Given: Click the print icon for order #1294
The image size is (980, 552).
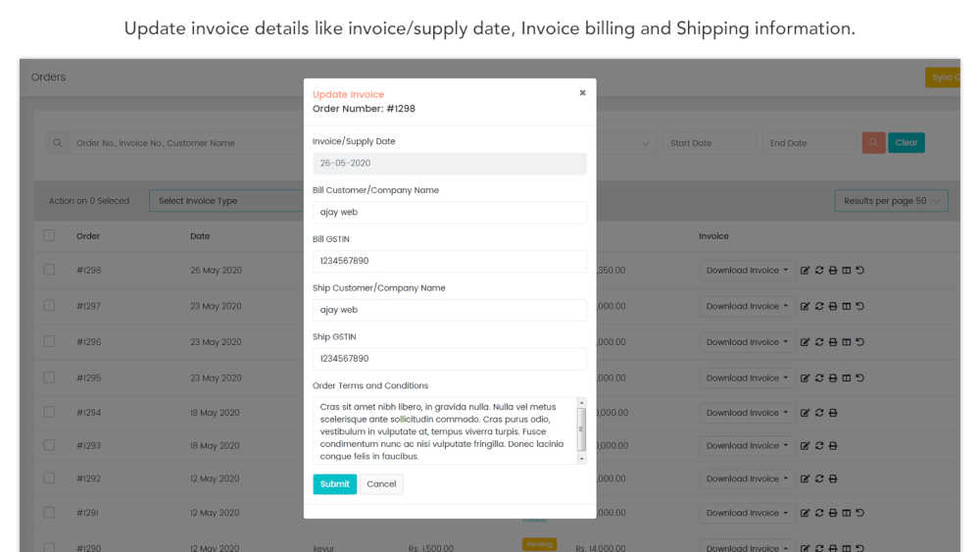Looking at the screenshot, I should click(832, 413).
